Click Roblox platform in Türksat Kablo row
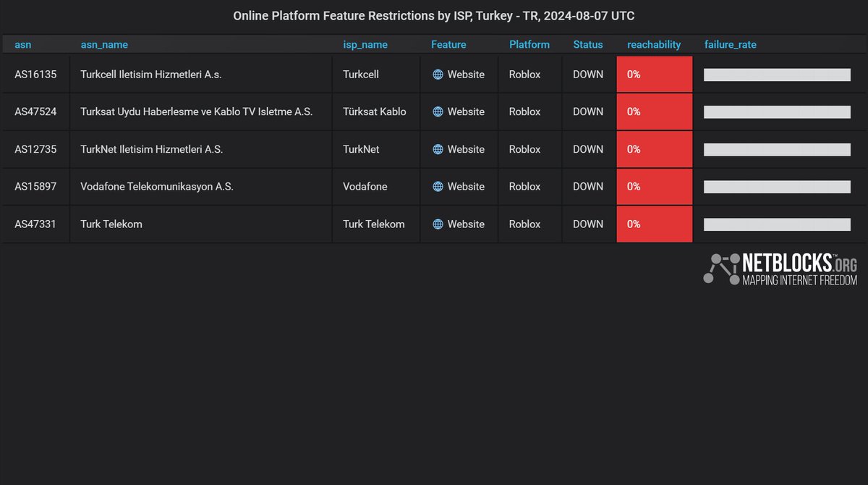This screenshot has height=485, width=868. click(x=524, y=111)
